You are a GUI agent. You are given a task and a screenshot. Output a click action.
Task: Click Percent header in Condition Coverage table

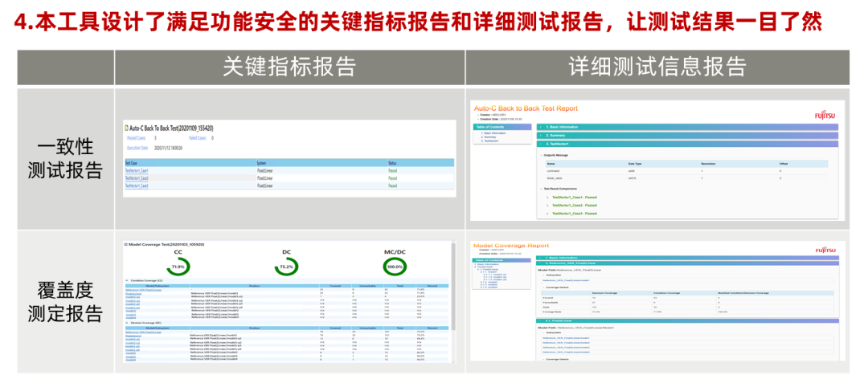coord(432,285)
